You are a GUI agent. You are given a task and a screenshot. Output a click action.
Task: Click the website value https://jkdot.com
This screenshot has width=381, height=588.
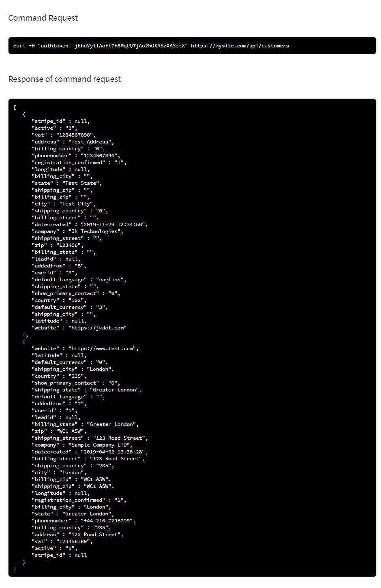click(97, 328)
